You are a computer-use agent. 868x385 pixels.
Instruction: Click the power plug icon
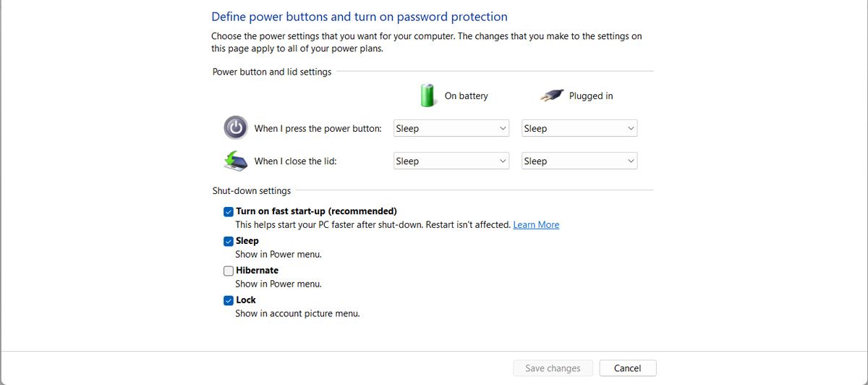click(552, 96)
